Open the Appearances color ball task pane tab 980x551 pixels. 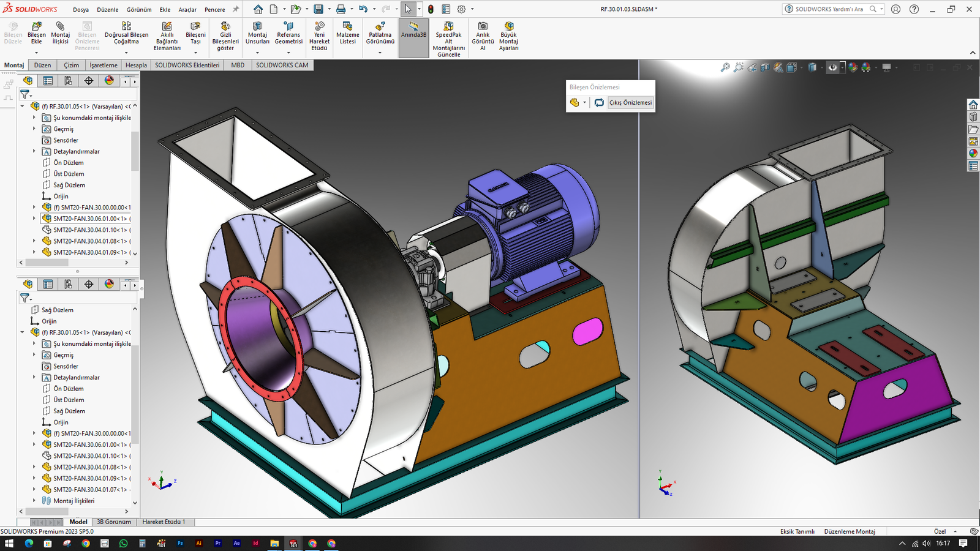point(973,154)
